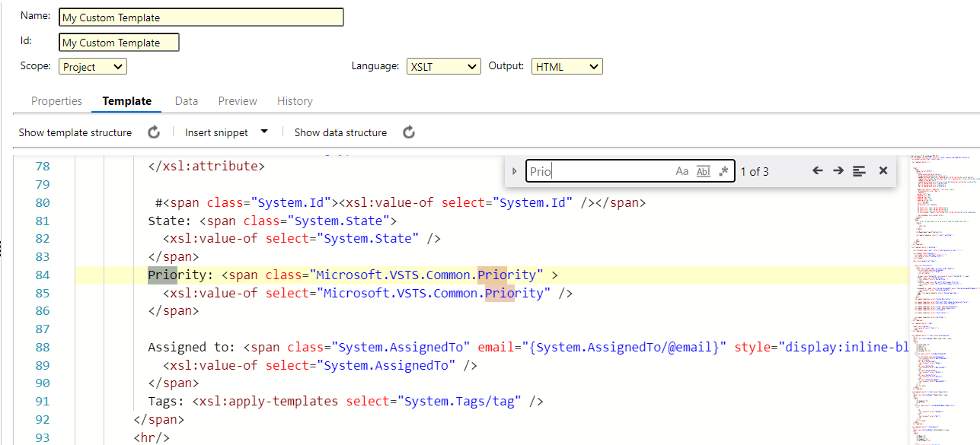Focus the Name field
Image resolution: width=980 pixels, height=445 pixels.
201,17
